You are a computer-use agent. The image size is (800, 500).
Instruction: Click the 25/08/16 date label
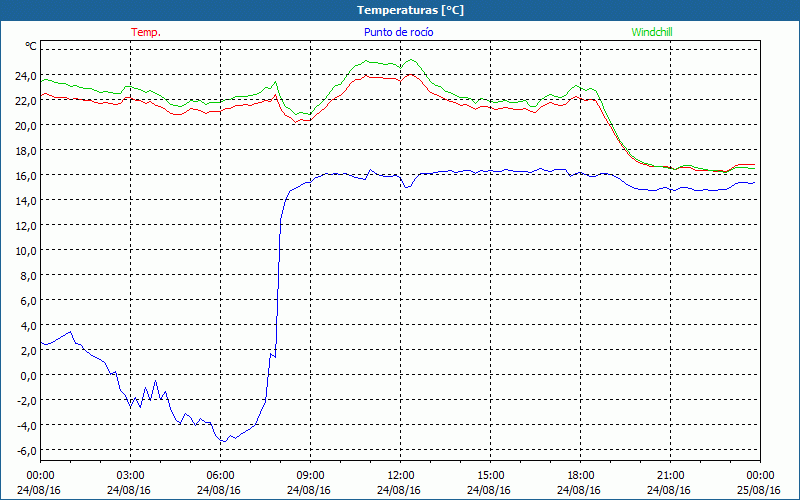coord(759,490)
